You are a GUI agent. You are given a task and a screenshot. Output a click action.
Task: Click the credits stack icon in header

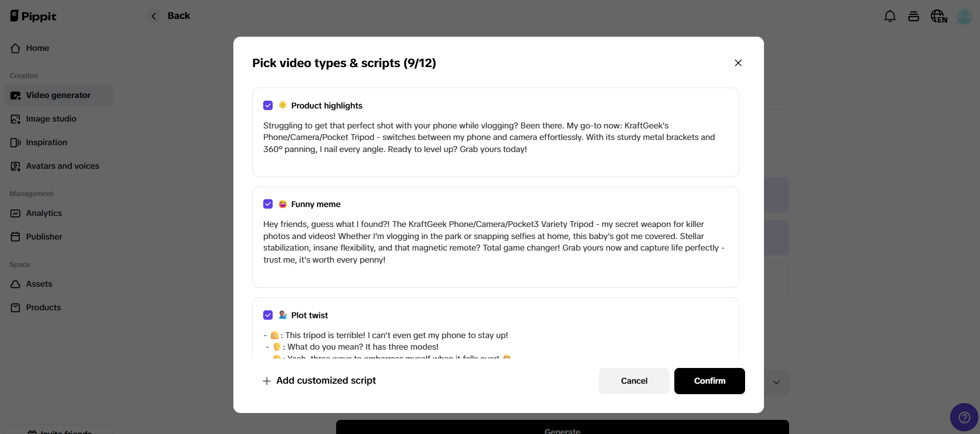pyautogui.click(x=913, y=16)
